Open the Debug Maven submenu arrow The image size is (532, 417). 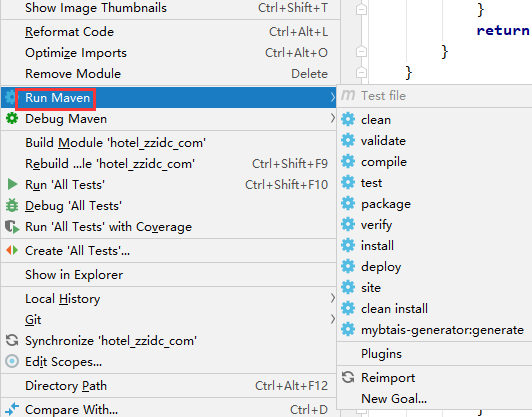(x=332, y=118)
